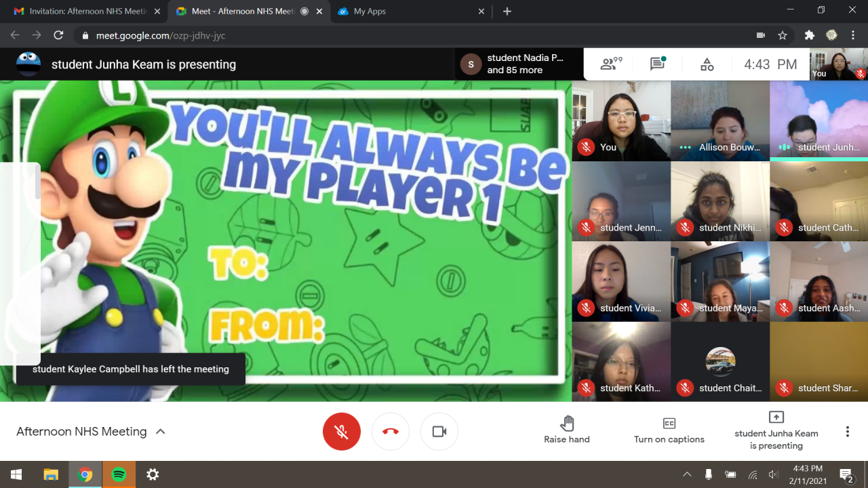
Task: Click the microphone tray icon
Action: 709,474
